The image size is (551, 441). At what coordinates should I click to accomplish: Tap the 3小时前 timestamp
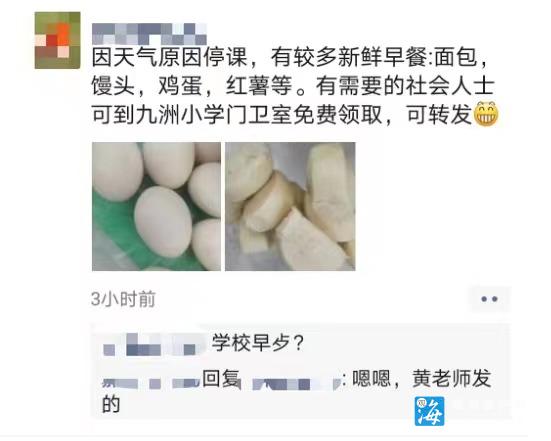pos(123,299)
